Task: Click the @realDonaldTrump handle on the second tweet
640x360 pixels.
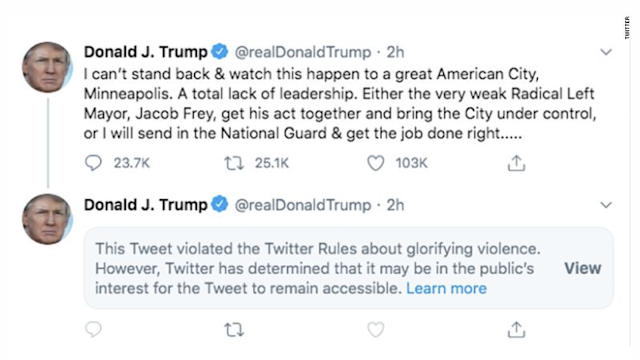Action: [303, 205]
